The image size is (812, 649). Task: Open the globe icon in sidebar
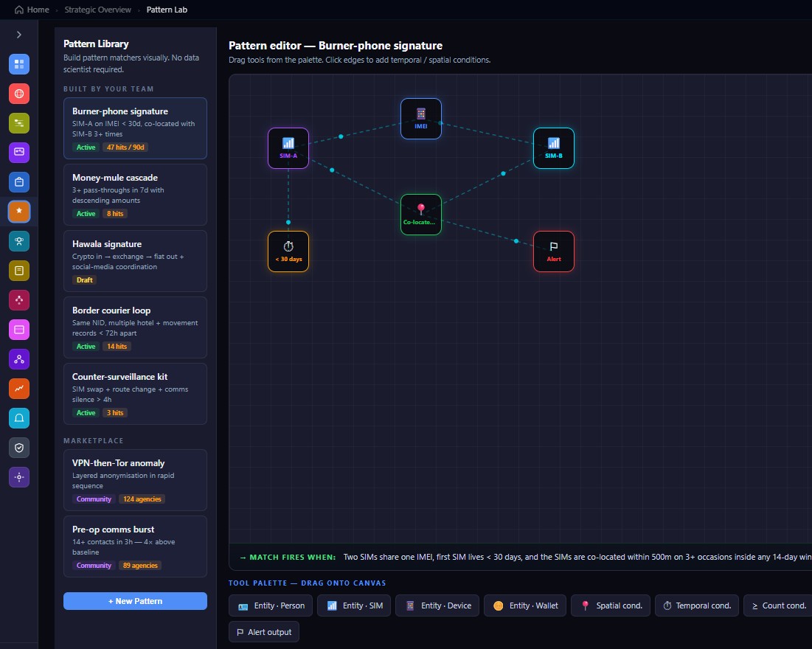click(x=19, y=94)
